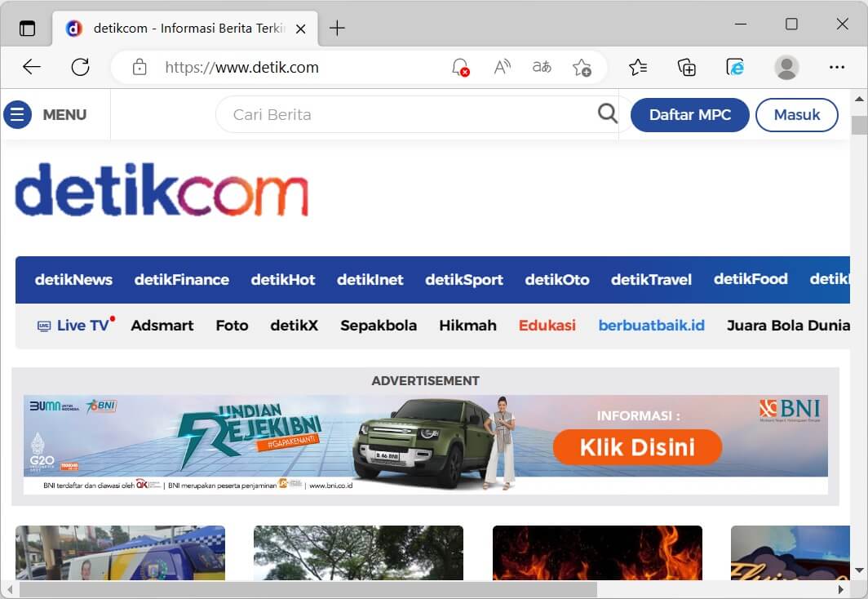Click in the Cari Berita search field
The image size is (868, 599).
click(408, 115)
